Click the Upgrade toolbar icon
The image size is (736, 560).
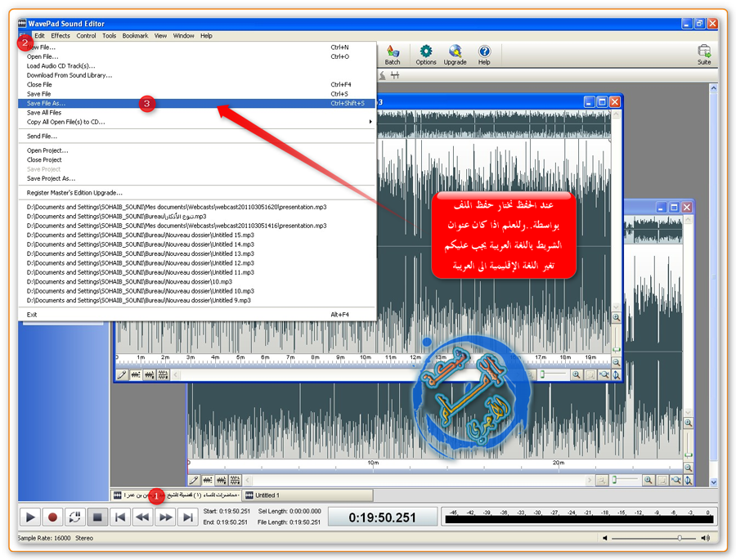click(455, 54)
